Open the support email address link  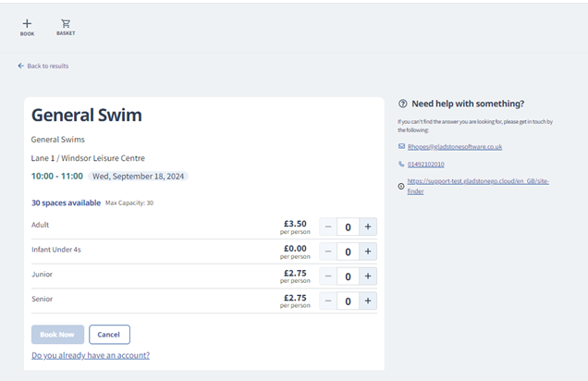coord(455,147)
